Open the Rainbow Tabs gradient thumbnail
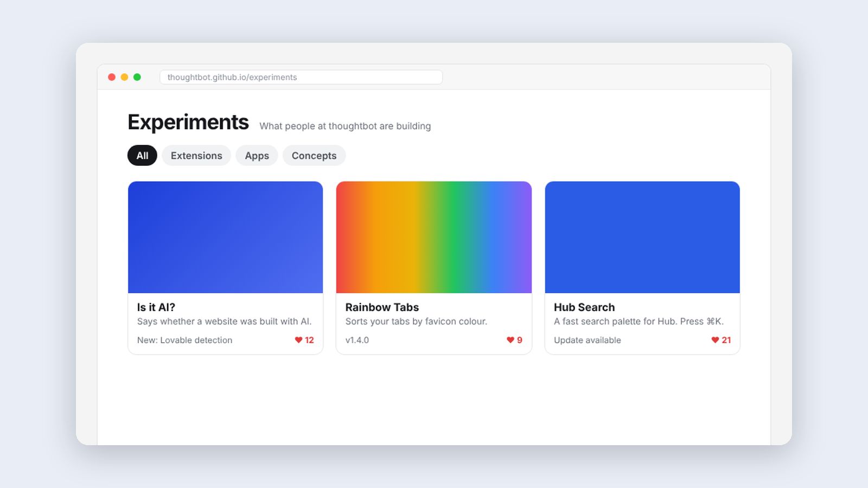The width and height of the screenshot is (868, 488). pyautogui.click(x=434, y=237)
